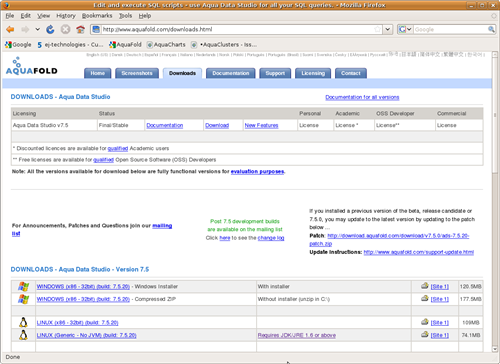This screenshot has width=500, height=364.
Task: Click penguin icon in LINUX Generic row
Action: pyautogui.click(x=23, y=335)
